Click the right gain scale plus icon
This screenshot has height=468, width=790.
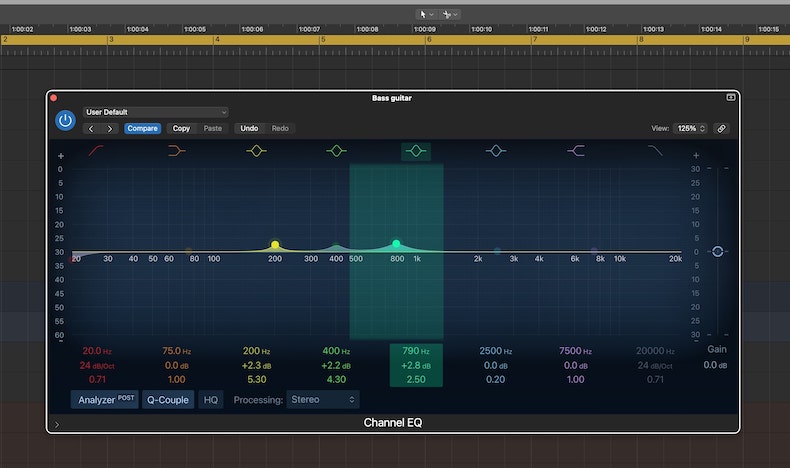tap(696, 156)
